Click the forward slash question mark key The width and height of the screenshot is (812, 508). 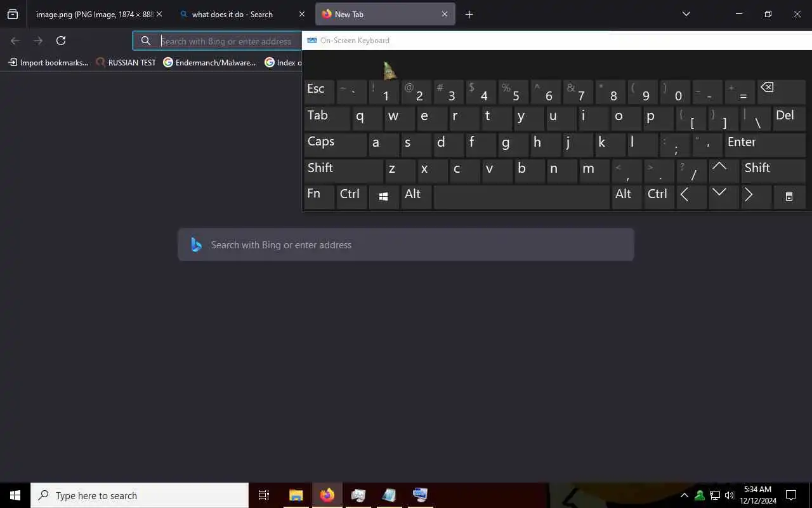coord(691,171)
